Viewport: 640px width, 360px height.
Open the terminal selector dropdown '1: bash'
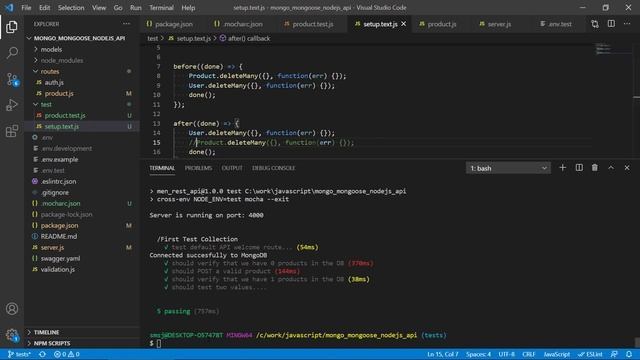click(508, 168)
